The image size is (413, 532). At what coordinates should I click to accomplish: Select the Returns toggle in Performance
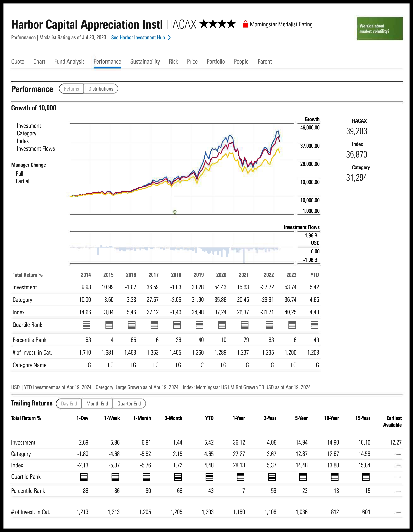[x=71, y=89]
